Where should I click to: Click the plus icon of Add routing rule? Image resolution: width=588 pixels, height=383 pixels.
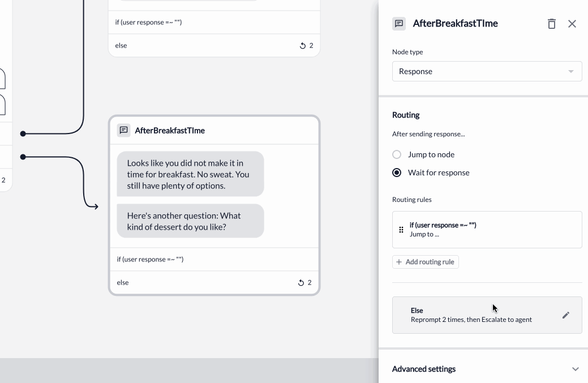pyautogui.click(x=399, y=262)
